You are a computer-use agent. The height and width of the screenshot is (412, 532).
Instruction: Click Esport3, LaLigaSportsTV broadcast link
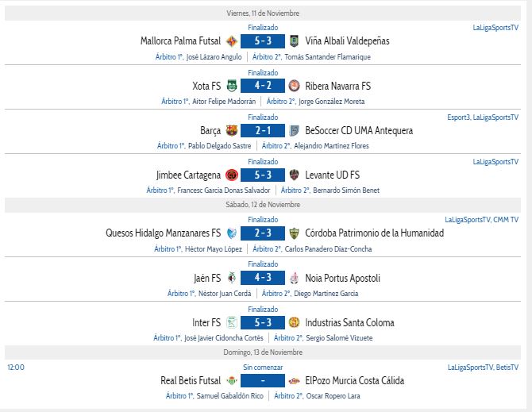[483, 117]
